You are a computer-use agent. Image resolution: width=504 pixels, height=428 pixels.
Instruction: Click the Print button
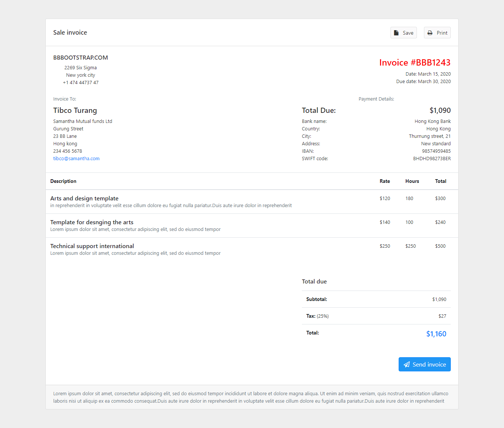(x=437, y=32)
